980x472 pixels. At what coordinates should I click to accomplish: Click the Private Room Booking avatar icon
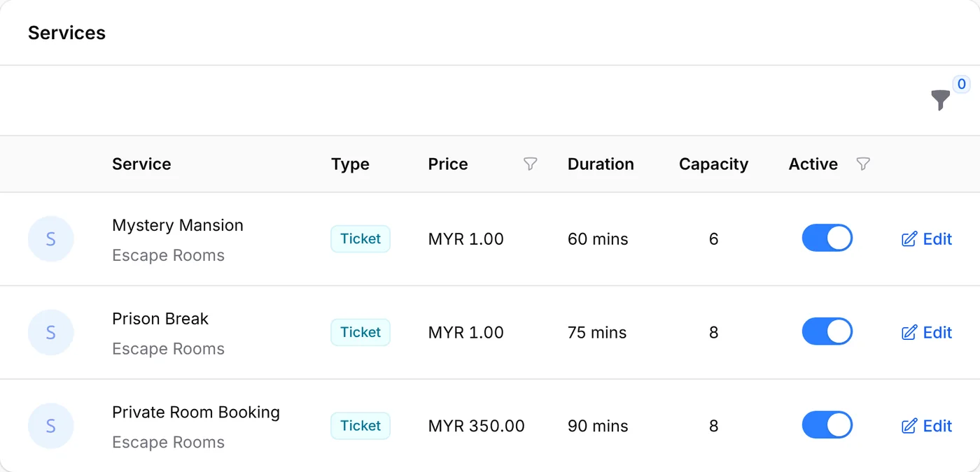point(50,426)
